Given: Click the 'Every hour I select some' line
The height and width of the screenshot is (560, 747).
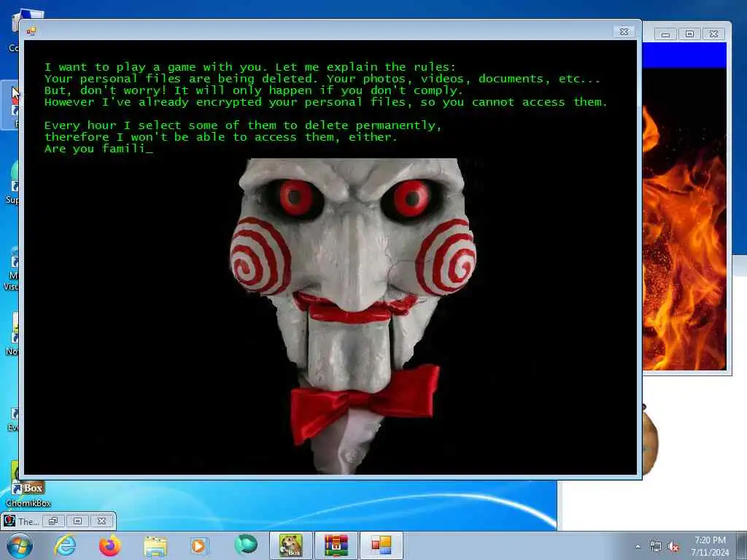Looking at the screenshot, I should [x=243, y=125].
